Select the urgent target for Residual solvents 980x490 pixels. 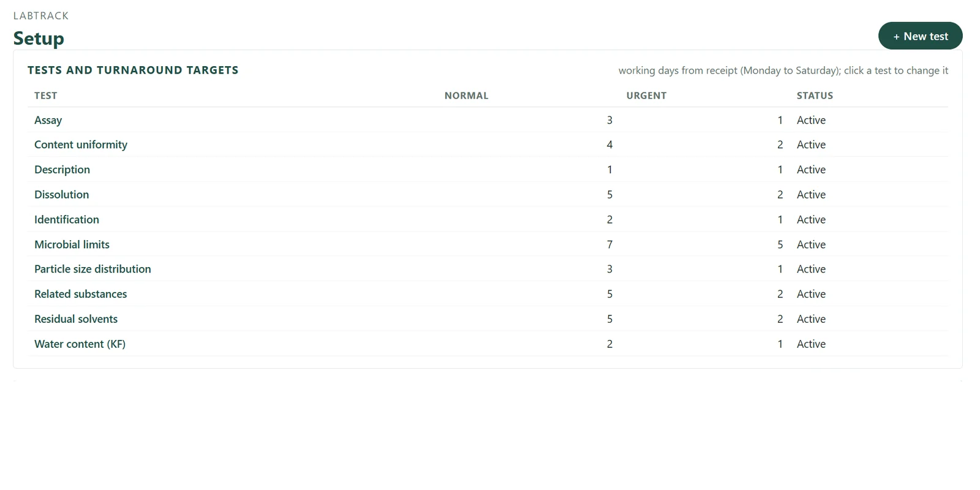780,319
